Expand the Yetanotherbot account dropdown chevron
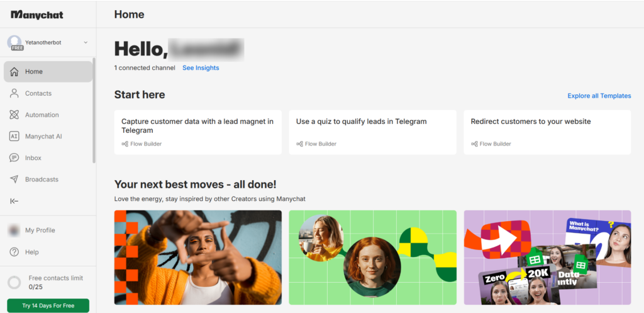 click(86, 42)
